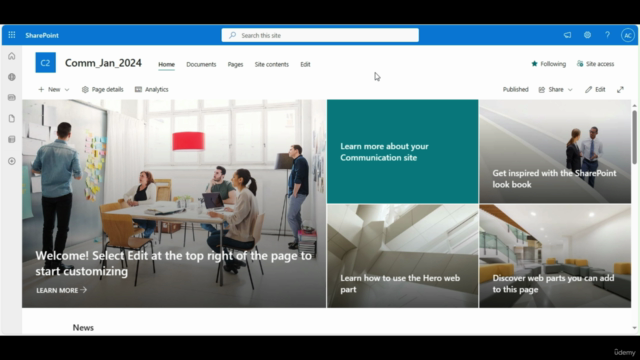Click Edit in the site navigation
The height and width of the screenshot is (360, 640).
[x=305, y=64]
